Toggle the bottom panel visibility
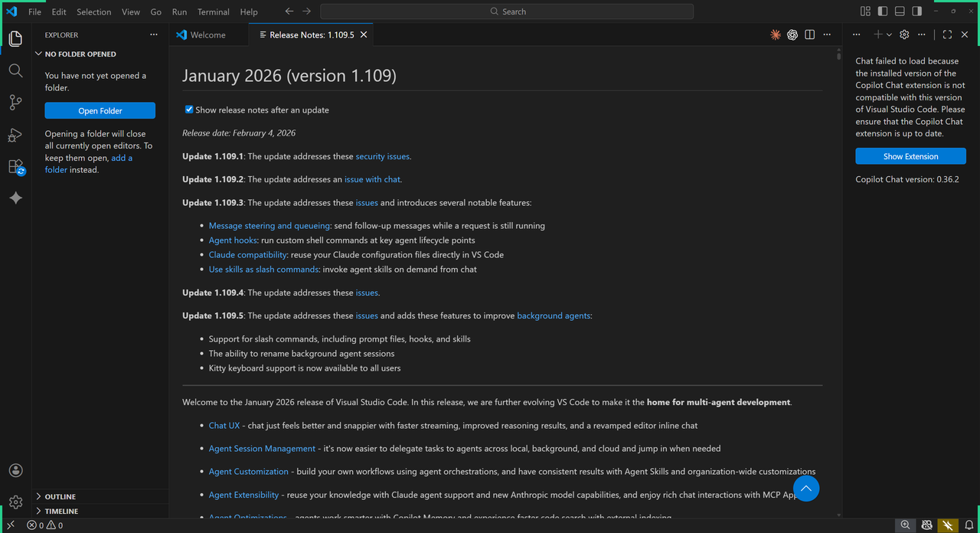 pos(900,11)
